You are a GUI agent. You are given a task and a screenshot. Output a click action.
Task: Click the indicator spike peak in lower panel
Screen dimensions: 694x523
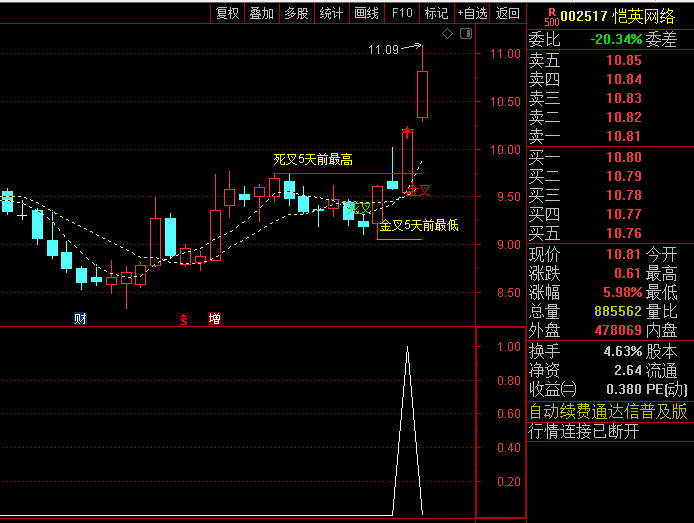tap(407, 347)
